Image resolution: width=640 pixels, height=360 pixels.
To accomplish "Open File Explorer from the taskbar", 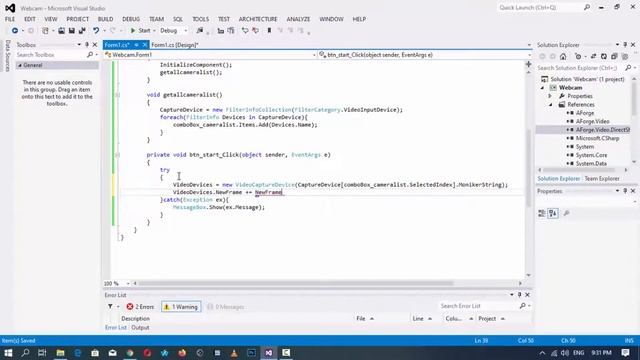I will 60,353.
